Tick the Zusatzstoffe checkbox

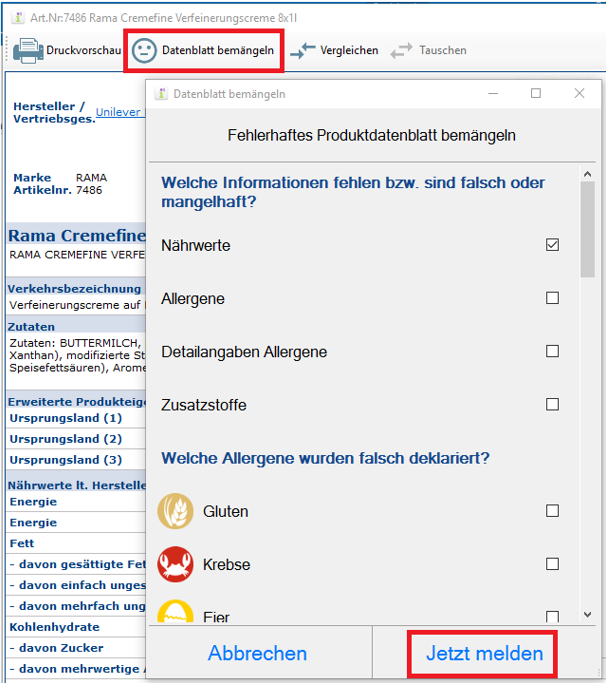tap(552, 404)
